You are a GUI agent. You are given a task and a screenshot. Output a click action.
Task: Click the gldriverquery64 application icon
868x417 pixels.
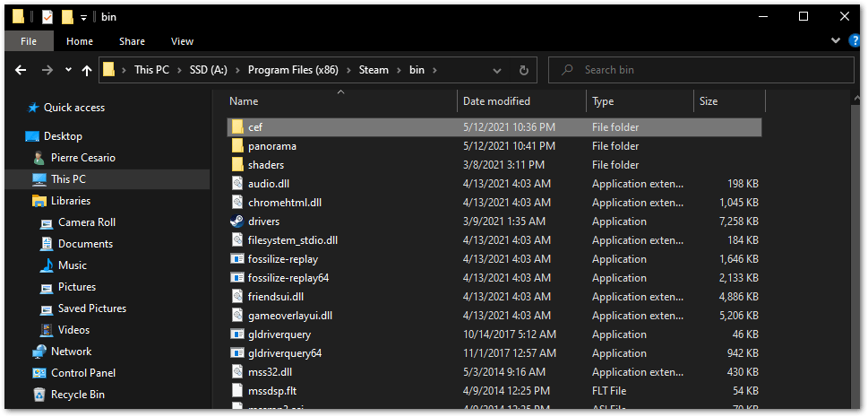(x=236, y=353)
